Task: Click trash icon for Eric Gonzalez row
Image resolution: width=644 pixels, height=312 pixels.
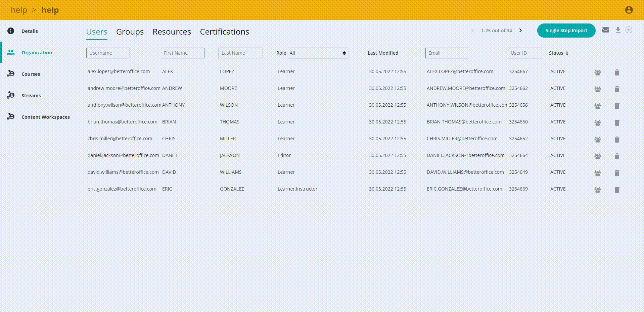Action: pyautogui.click(x=617, y=190)
